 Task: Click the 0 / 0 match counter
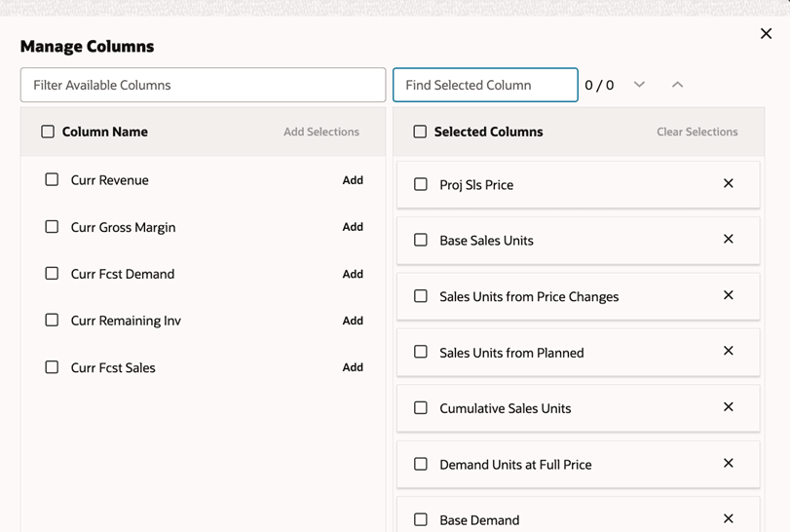[599, 85]
